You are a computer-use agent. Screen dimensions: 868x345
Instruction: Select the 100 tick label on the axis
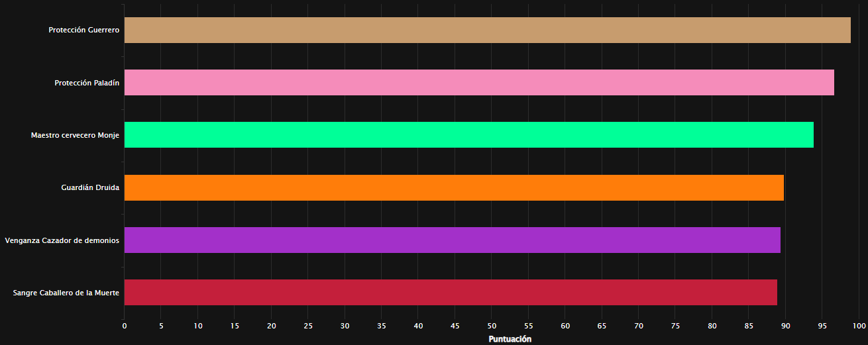859,326
